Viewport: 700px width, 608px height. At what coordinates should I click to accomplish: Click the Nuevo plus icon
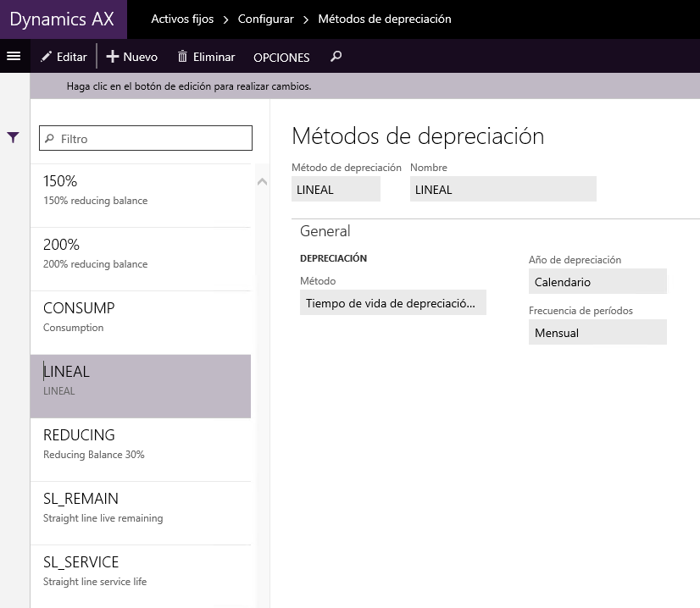[113, 57]
